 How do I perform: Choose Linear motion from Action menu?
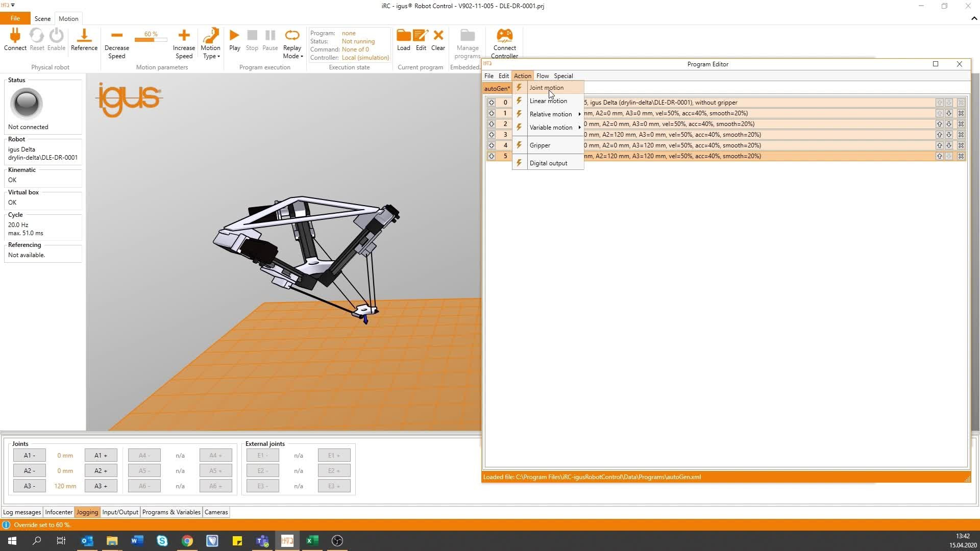[548, 101]
